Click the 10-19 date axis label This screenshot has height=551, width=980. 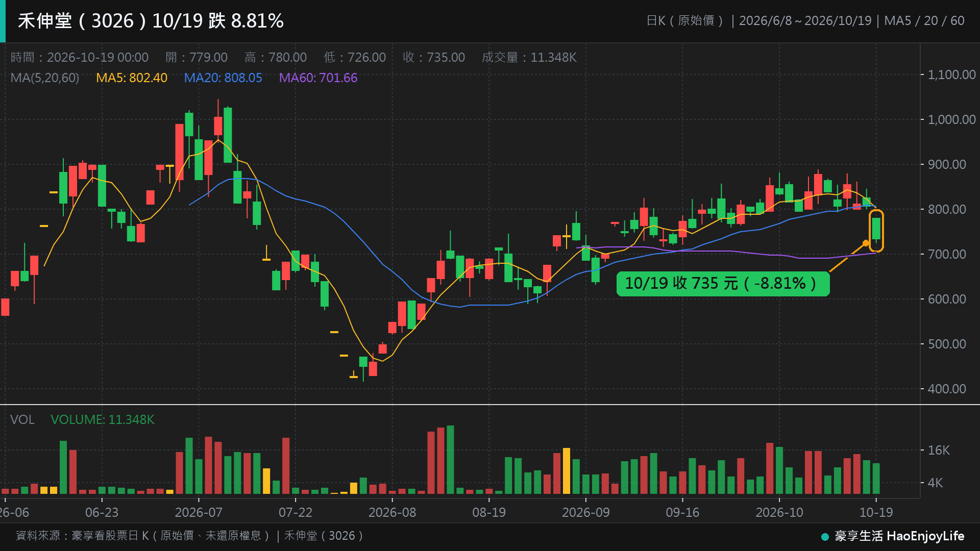(876, 513)
